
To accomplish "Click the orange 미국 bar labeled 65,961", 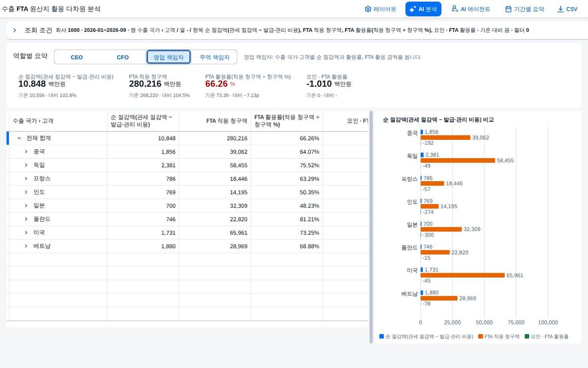I will click(x=463, y=275).
